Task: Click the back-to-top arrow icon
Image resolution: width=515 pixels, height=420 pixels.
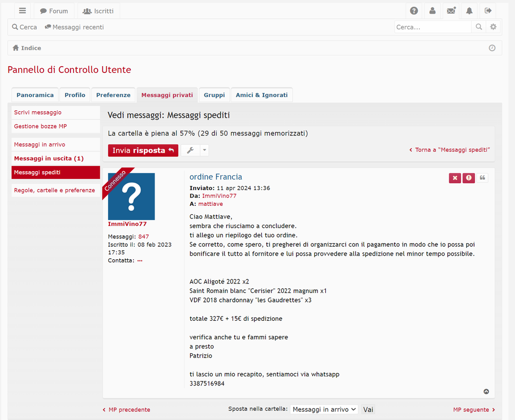Action: tap(486, 392)
